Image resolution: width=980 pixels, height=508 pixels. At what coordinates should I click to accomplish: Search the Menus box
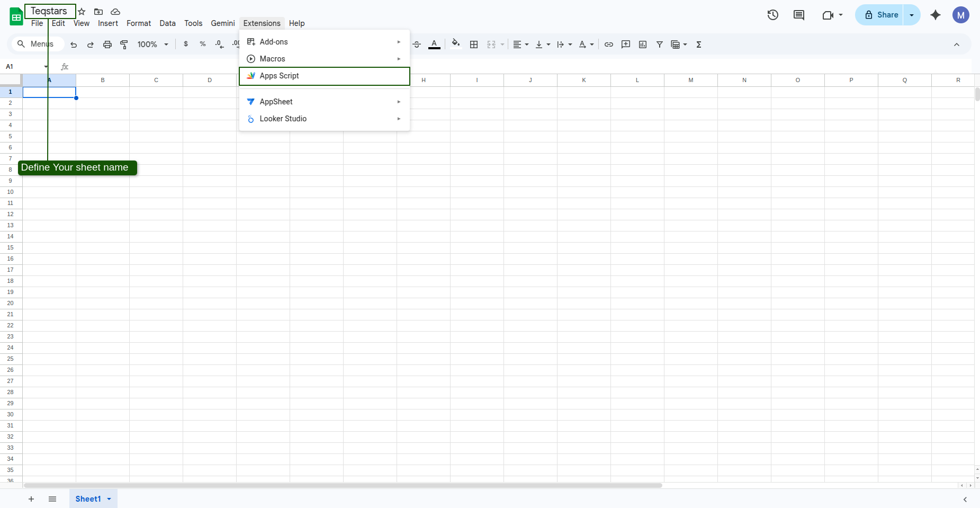point(37,44)
